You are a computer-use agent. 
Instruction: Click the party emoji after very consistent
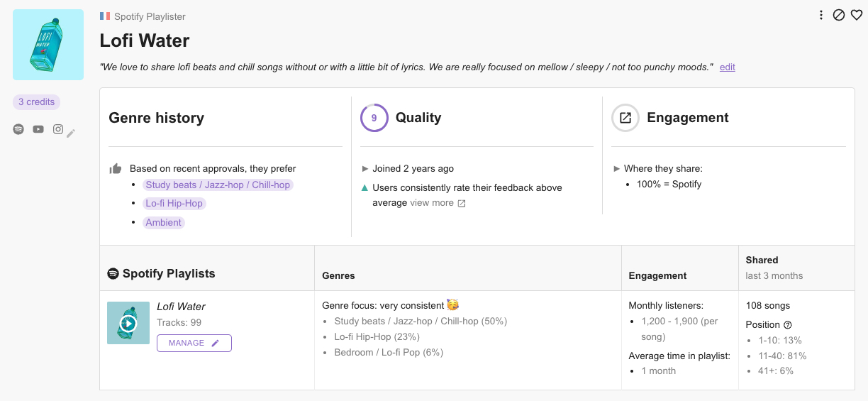(x=452, y=304)
